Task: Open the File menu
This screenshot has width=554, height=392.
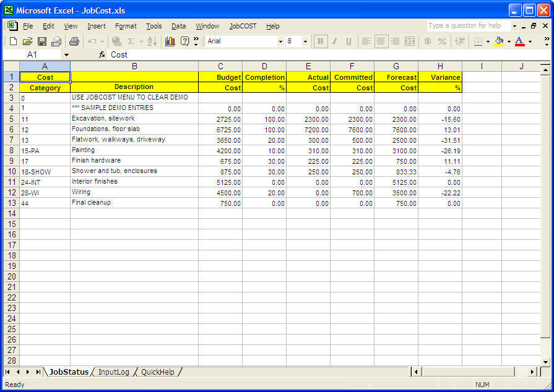Action: click(x=28, y=26)
